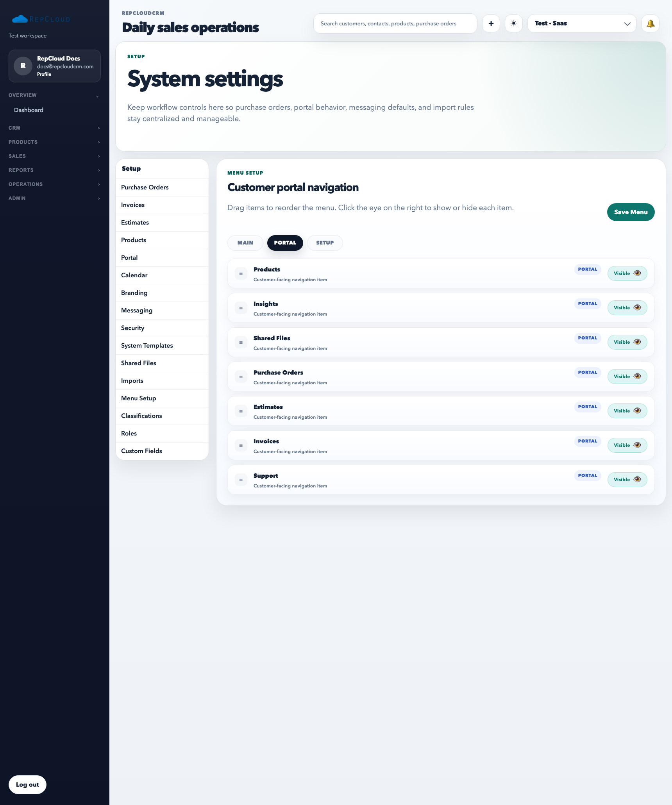Open Estimates in the Setup list
This screenshot has width=672, height=805.
162,223
